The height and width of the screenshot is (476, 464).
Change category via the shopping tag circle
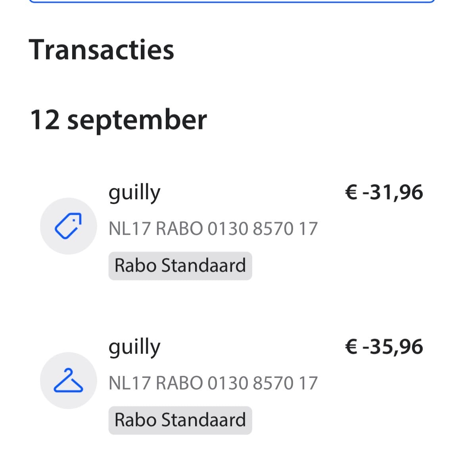click(x=68, y=226)
